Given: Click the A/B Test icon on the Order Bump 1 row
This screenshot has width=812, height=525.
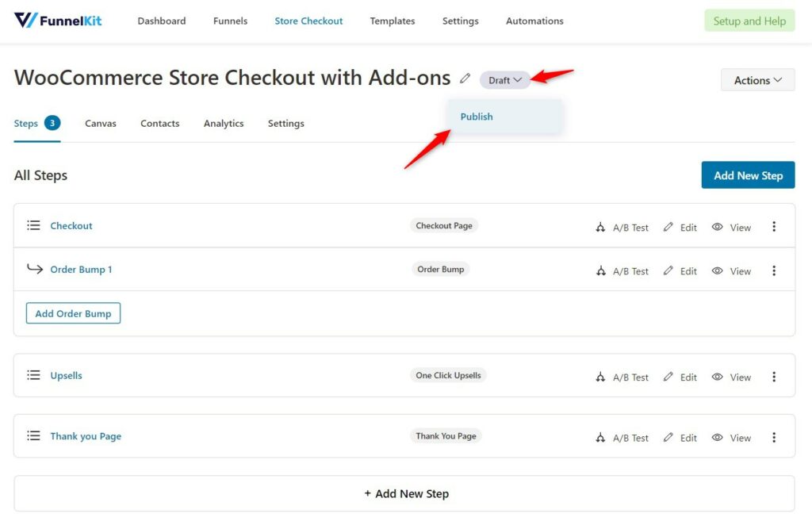Looking at the screenshot, I should [x=600, y=270].
